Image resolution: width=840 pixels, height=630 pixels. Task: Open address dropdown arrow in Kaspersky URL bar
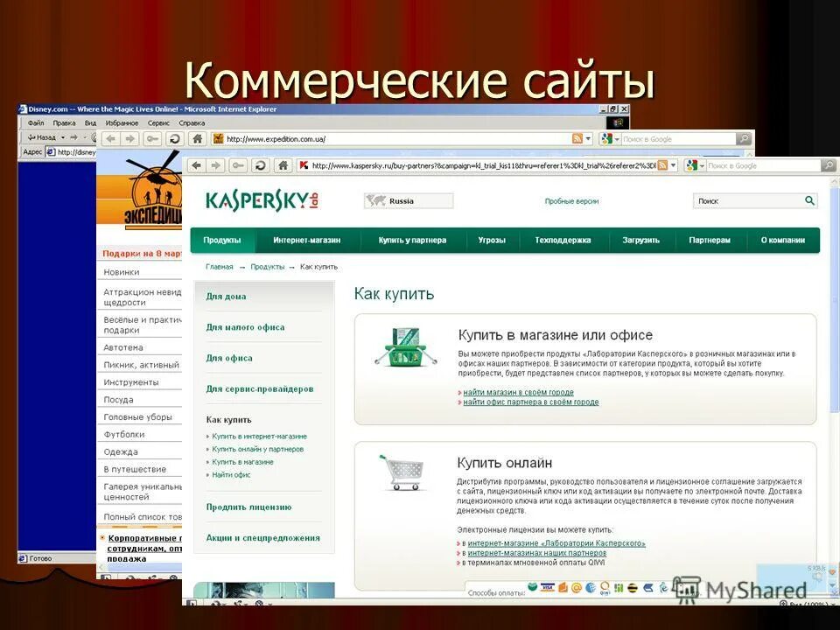[x=674, y=165]
